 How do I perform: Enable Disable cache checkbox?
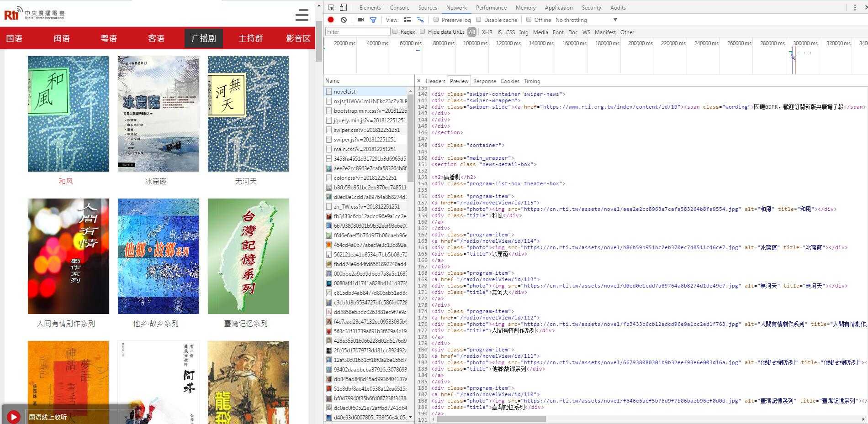[x=478, y=20]
